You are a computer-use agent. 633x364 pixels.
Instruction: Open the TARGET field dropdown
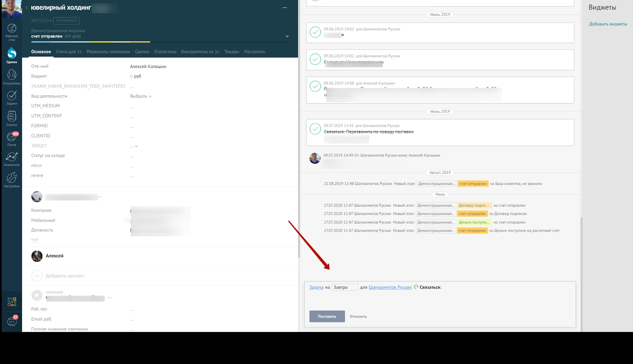coord(135,146)
